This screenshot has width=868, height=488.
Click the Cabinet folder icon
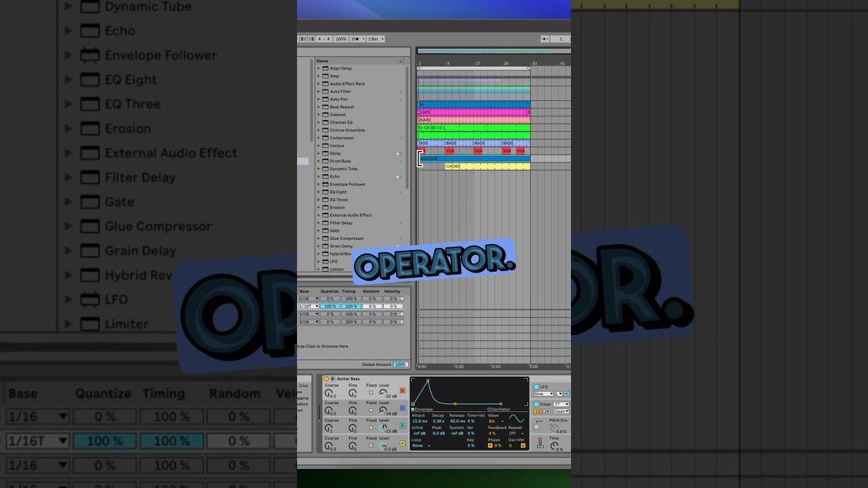point(325,115)
